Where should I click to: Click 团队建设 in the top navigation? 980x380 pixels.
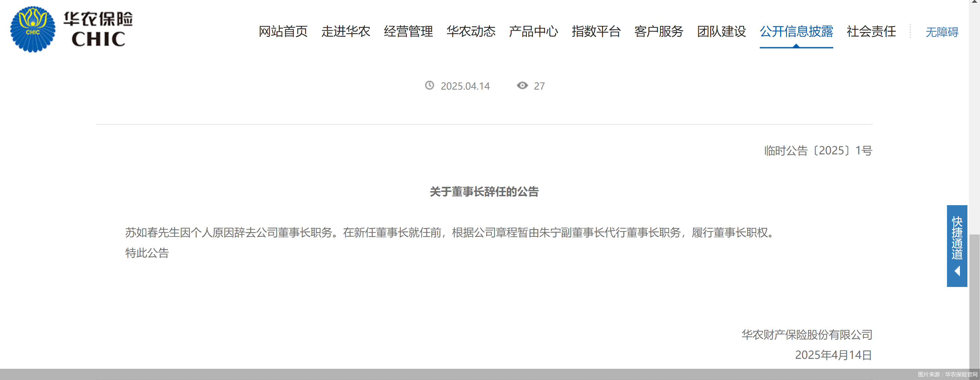721,31
